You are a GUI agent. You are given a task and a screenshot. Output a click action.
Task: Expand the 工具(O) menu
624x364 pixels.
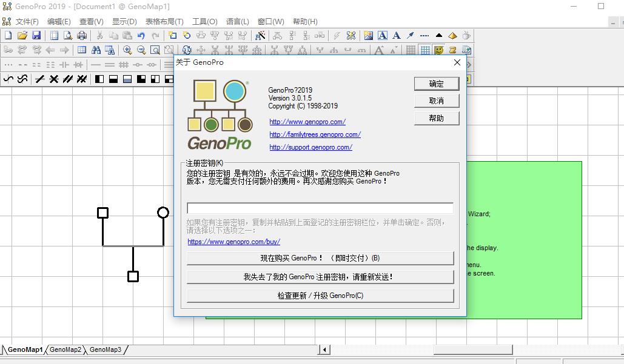(x=205, y=21)
